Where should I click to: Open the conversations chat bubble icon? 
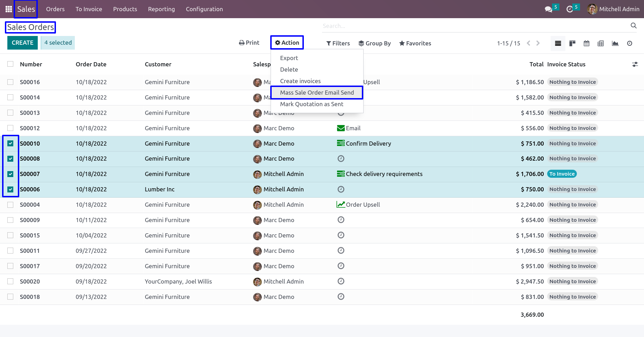549,9
